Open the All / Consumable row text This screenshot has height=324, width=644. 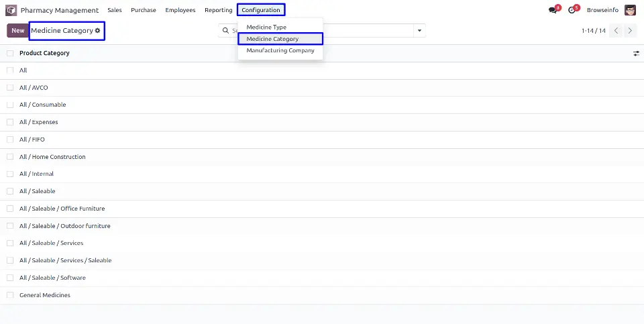(43, 105)
